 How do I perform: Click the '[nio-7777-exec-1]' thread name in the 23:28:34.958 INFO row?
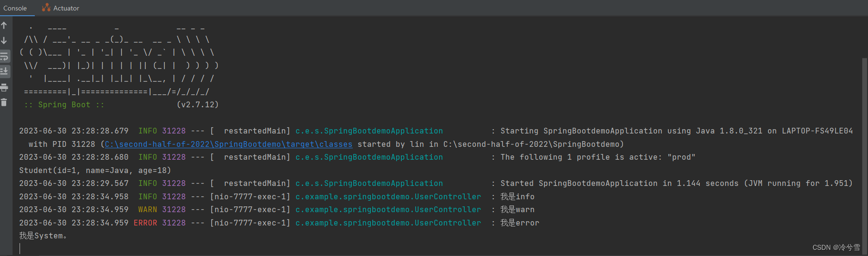250,196
